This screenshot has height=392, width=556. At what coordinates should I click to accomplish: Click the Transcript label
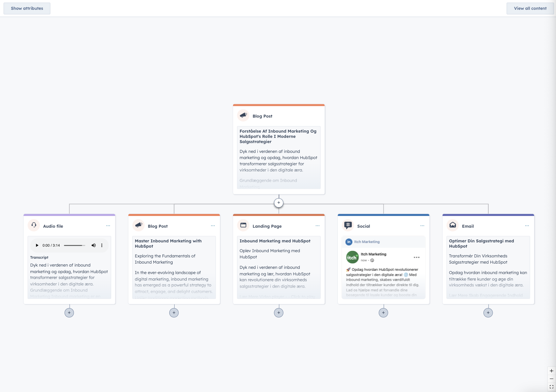click(39, 257)
